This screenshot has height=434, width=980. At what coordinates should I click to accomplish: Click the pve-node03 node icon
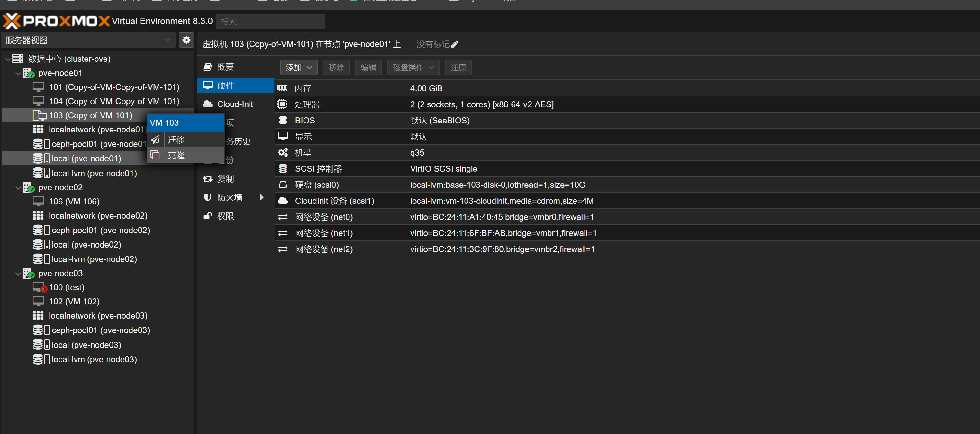pos(29,273)
